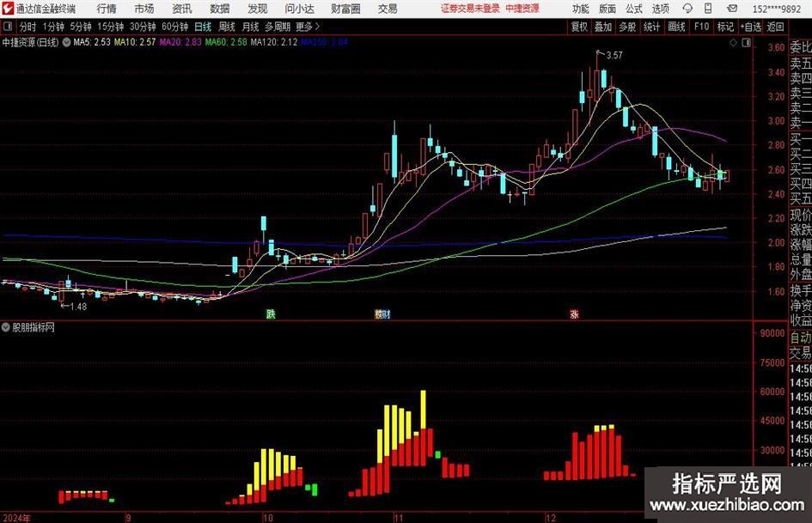
Task: Click the 2024年 date axis label
Action: [x=16, y=518]
